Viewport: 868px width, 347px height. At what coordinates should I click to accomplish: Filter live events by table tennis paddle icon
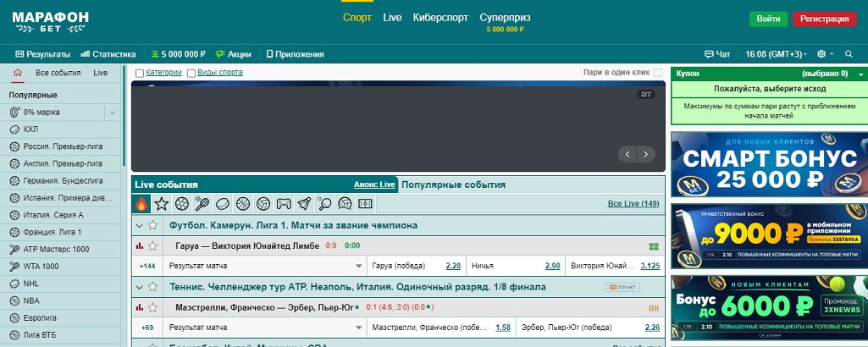pos(324,204)
